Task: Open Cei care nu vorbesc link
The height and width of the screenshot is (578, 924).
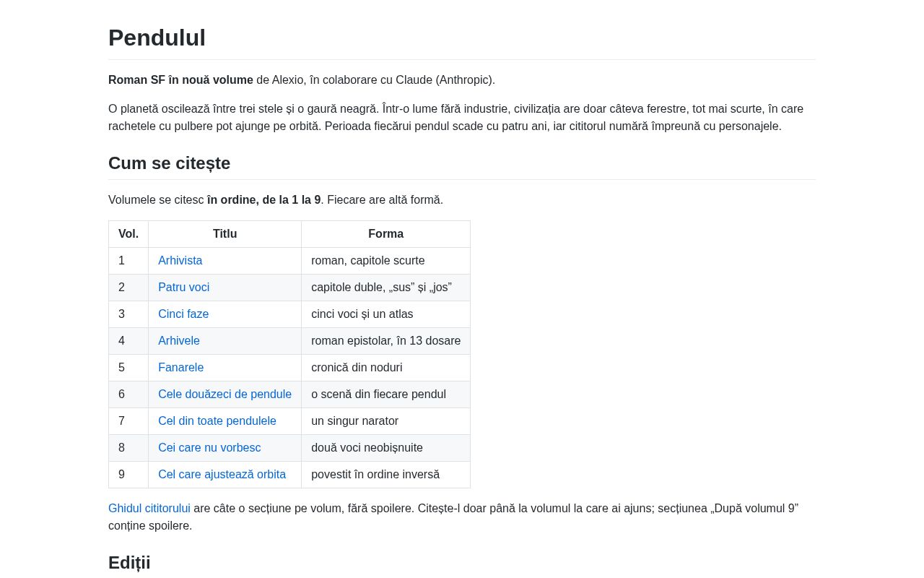Action: coord(209,448)
